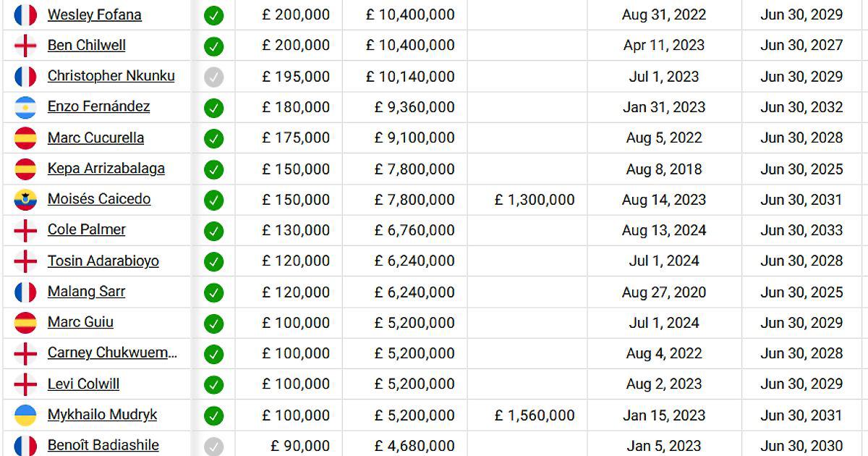Click the France flag beside Wesley Fofana
The image size is (868, 456).
point(25,15)
